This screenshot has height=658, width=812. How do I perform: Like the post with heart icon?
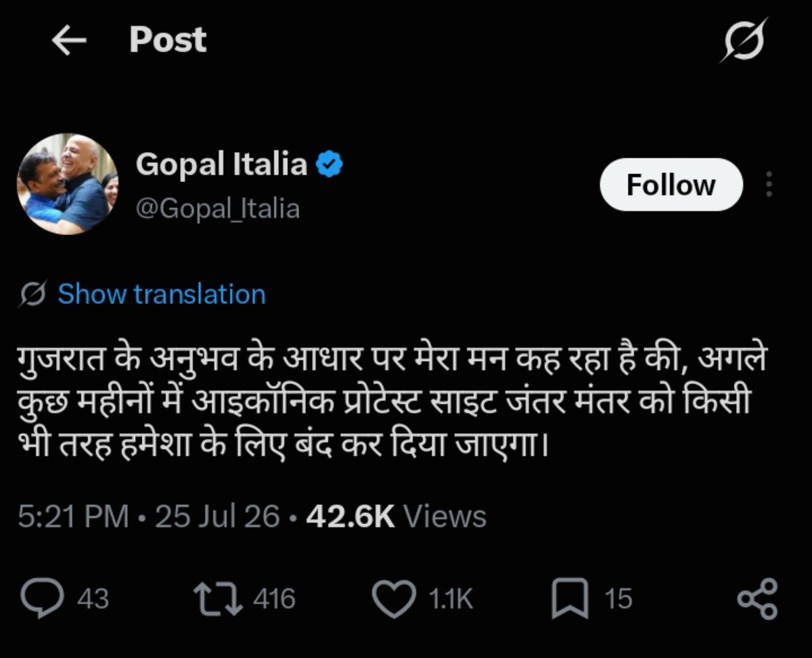tap(394, 599)
